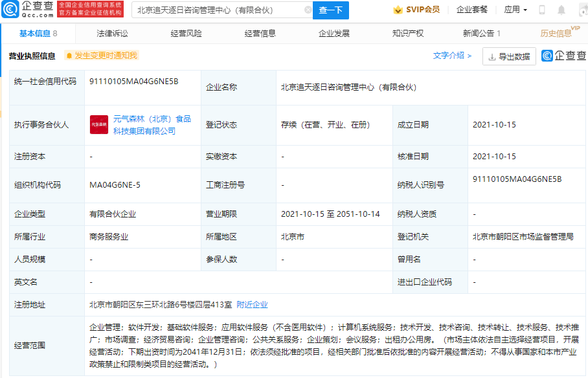
Task: Enable the 发生变更时通知我 alert
Action: 101,56
